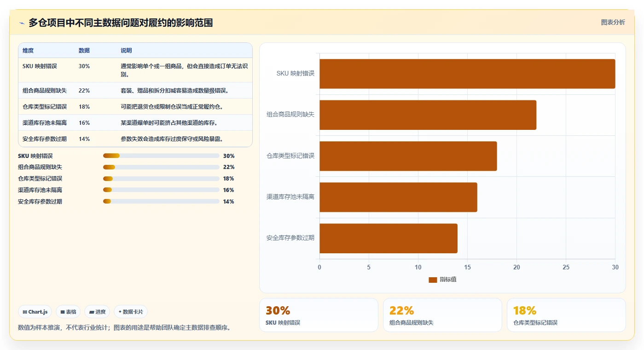Click the 18% value in table

[84, 107]
